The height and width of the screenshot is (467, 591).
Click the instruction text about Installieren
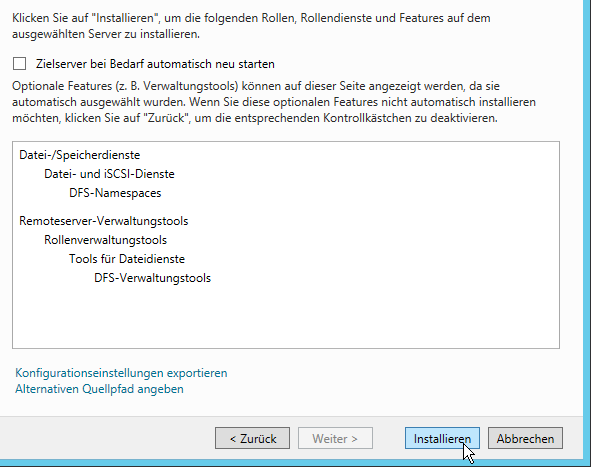coord(251,26)
